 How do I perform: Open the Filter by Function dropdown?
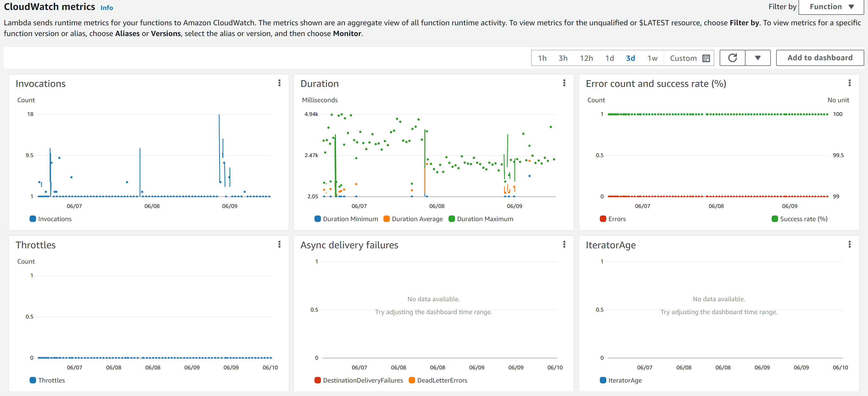tap(831, 7)
